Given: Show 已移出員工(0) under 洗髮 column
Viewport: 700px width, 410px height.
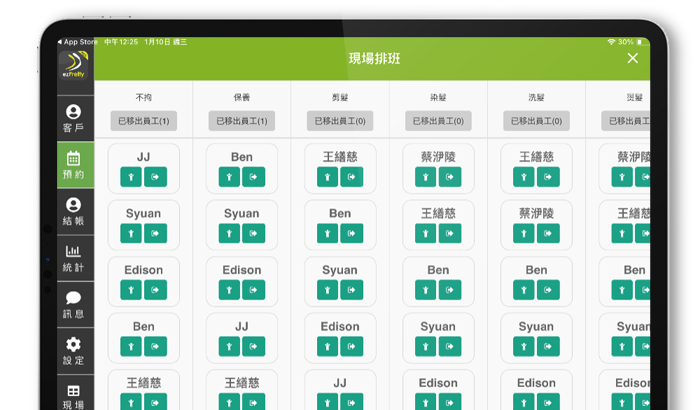Looking at the screenshot, I should point(537,121).
